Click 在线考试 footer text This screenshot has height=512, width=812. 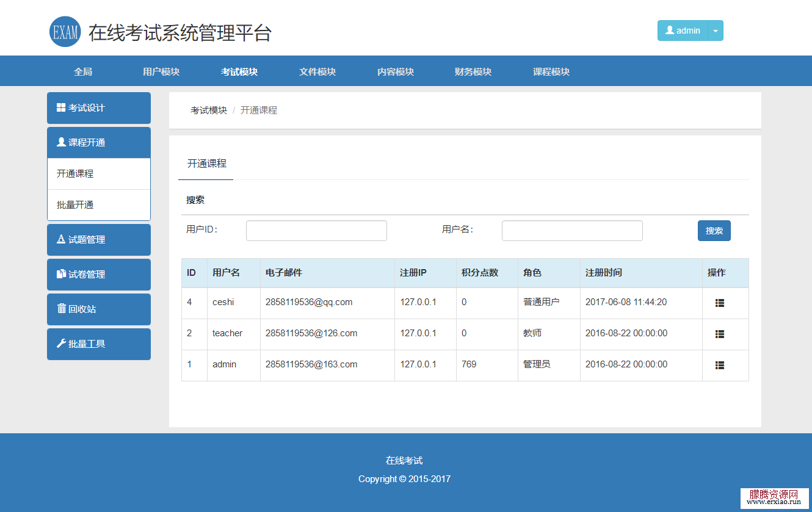[404, 461]
